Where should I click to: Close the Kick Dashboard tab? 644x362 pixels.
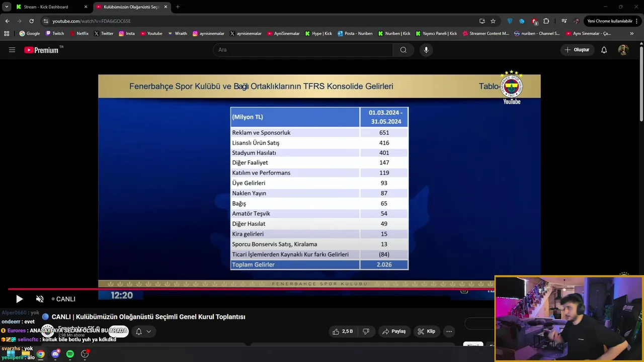pyautogui.click(x=86, y=7)
